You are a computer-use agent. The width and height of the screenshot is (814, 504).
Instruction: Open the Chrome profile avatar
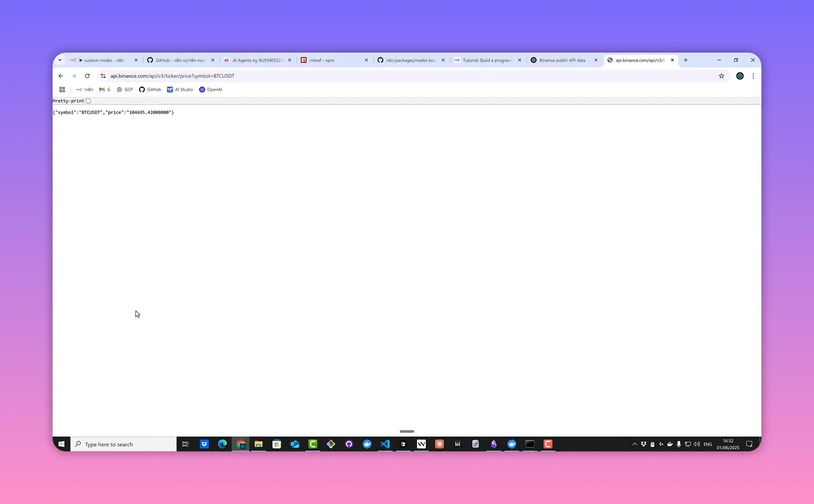pyautogui.click(x=740, y=76)
